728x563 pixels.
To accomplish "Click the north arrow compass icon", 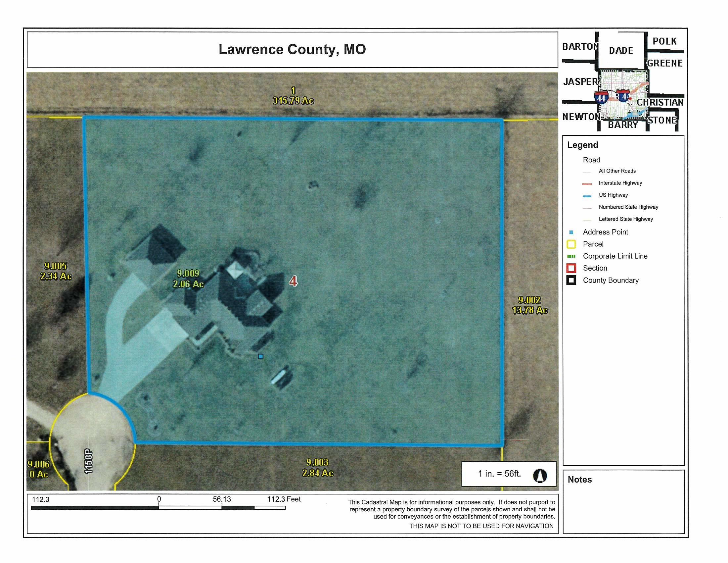I will (x=540, y=475).
